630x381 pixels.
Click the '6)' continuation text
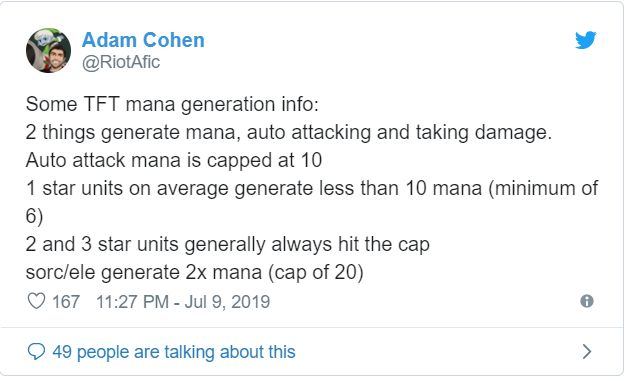click(34, 216)
